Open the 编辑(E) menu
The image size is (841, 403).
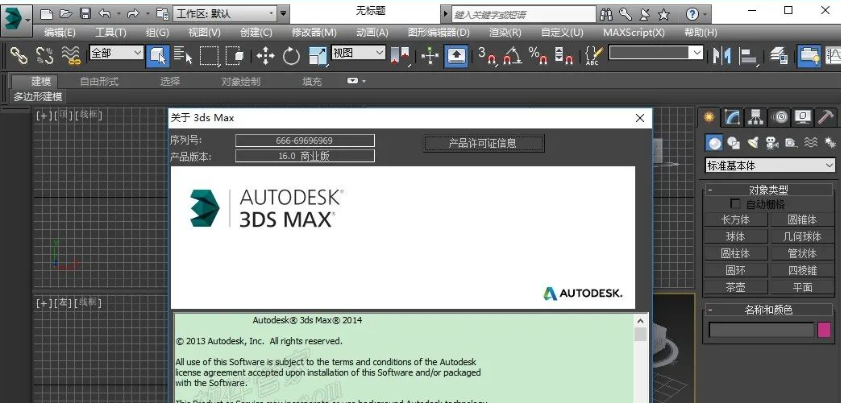pyautogui.click(x=60, y=33)
